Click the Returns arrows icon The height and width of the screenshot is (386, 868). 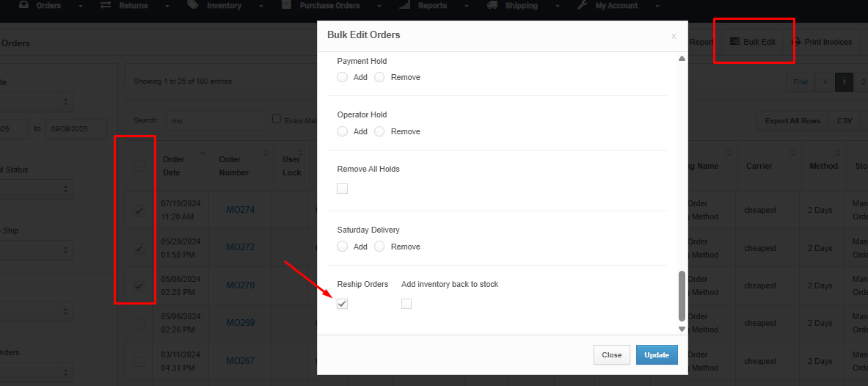[x=106, y=5]
